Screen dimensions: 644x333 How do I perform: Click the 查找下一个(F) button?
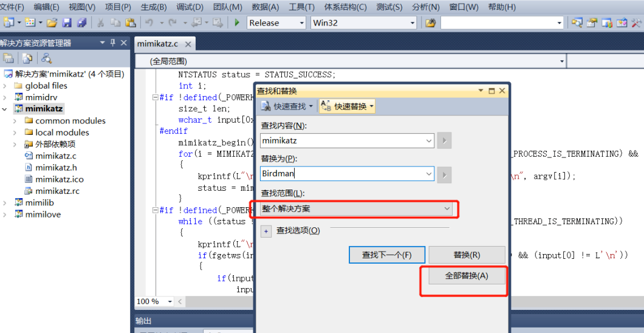point(386,255)
